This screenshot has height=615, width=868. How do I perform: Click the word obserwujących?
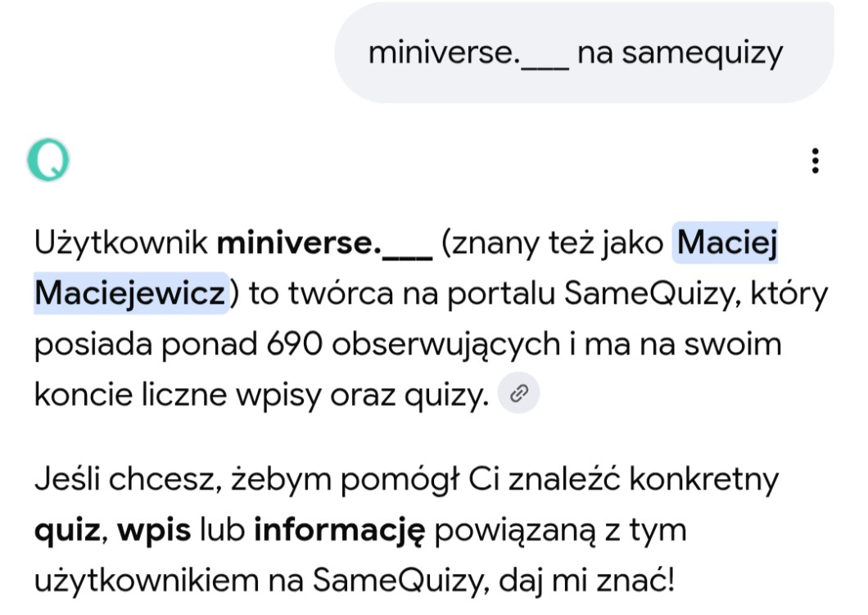point(446,345)
